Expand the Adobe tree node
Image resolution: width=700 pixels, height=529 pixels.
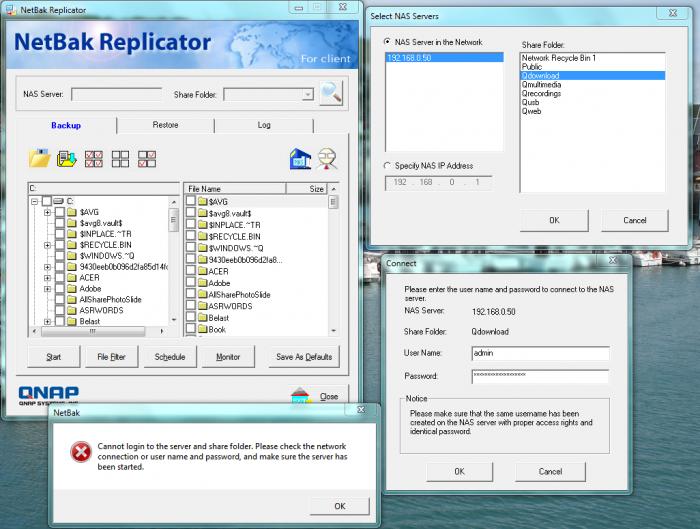click(x=47, y=289)
